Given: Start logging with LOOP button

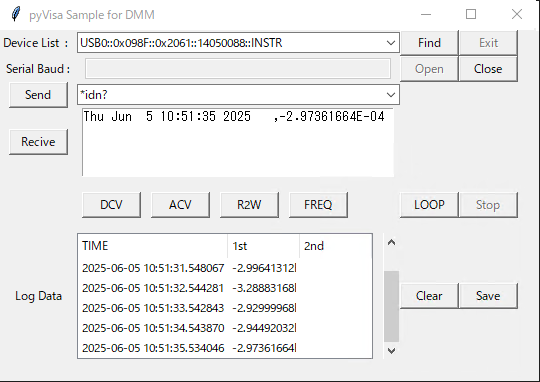Looking at the screenshot, I should click(429, 205).
